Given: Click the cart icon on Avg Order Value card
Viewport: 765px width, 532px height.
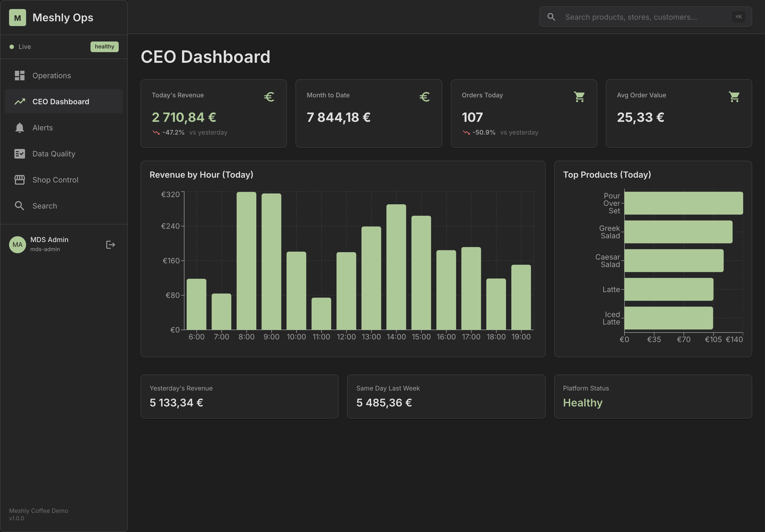Looking at the screenshot, I should 734,97.
